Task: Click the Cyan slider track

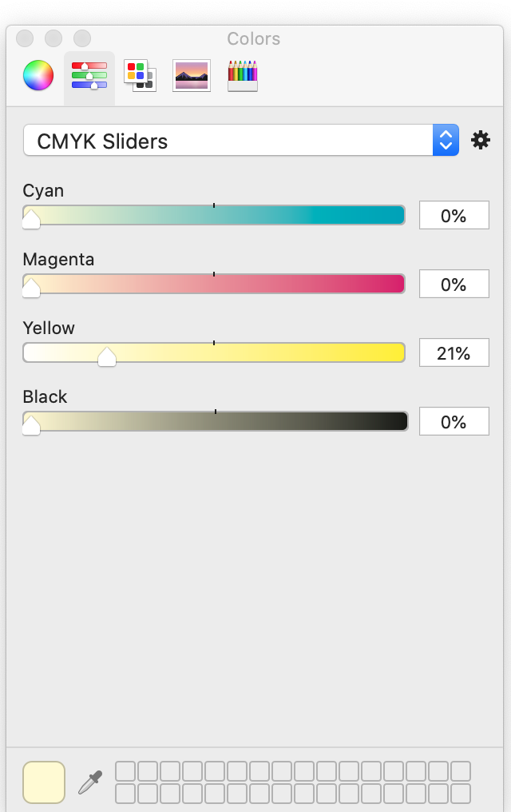Action: click(214, 215)
